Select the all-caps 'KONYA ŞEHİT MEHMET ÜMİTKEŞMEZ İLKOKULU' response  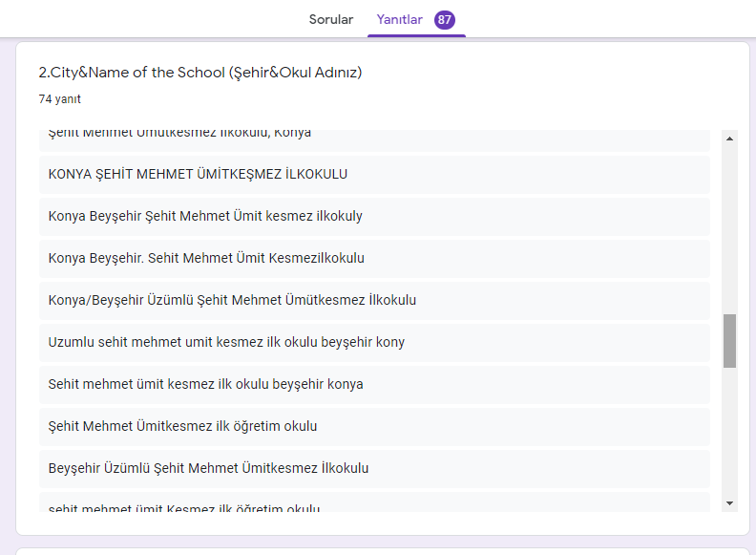point(198,175)
